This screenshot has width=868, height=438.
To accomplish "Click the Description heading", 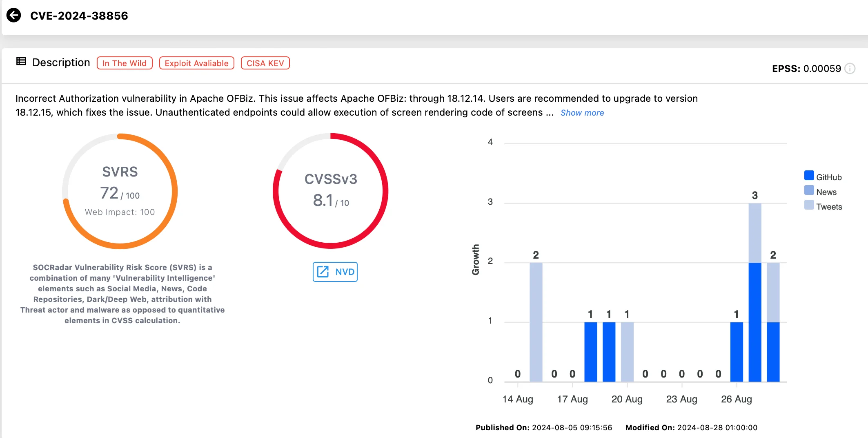I will coord(61,63).
